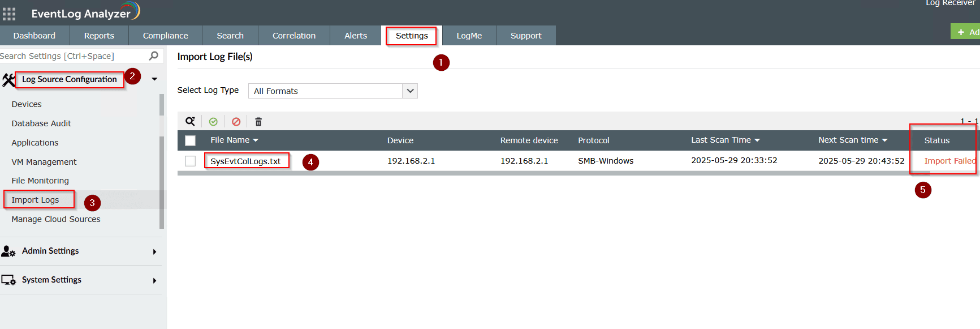Image resolution: width=980 pixels, height=329 pixels.
Task: Click the Admin Settings heading
Action: 50,251
